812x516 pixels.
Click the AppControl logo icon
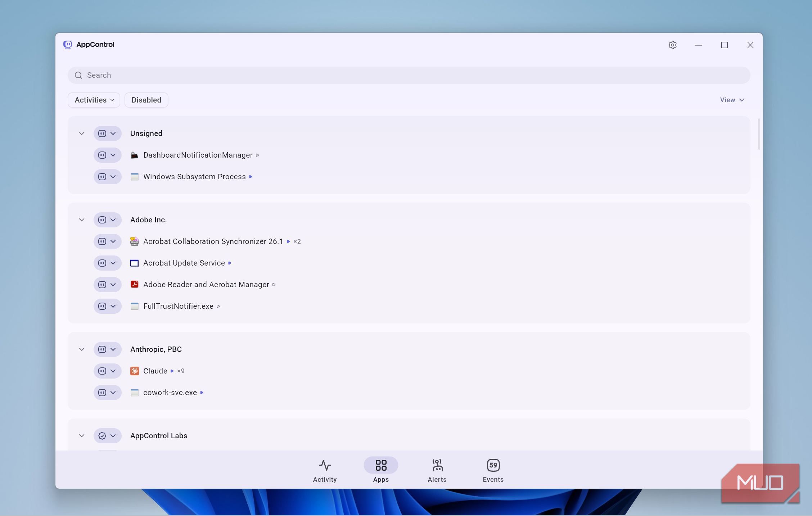click(x=68, y=45)
